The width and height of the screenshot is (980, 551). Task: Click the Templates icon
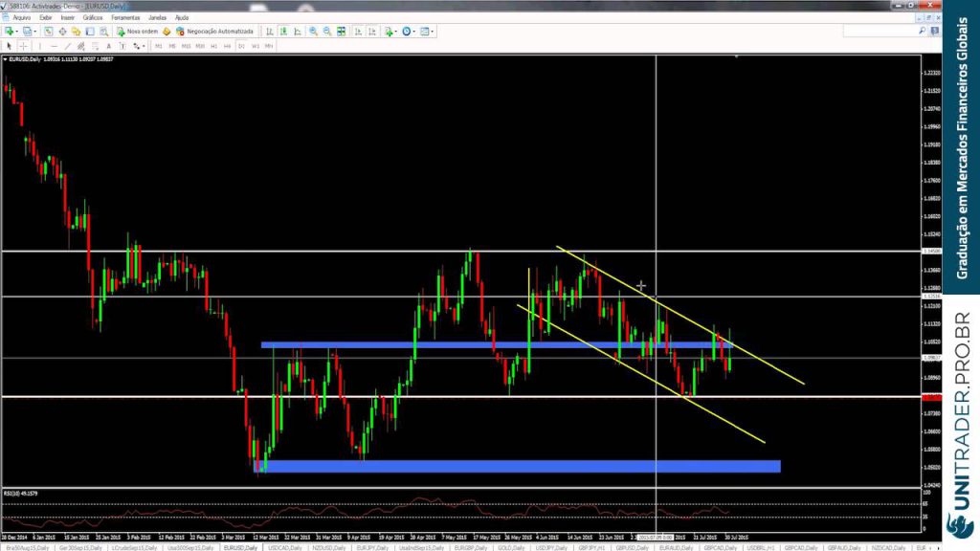[x=424, y=32]
